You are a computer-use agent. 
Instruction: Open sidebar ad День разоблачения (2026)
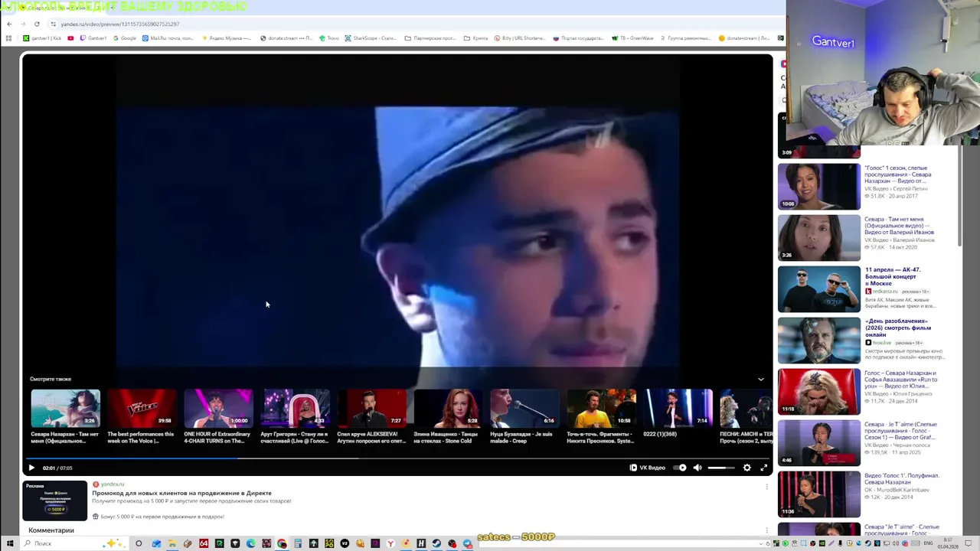(898, 328)
